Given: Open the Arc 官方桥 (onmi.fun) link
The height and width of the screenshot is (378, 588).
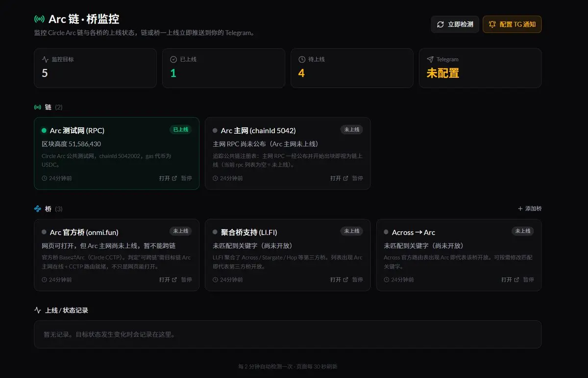Looking at the screenshot, I should point(168,280).
